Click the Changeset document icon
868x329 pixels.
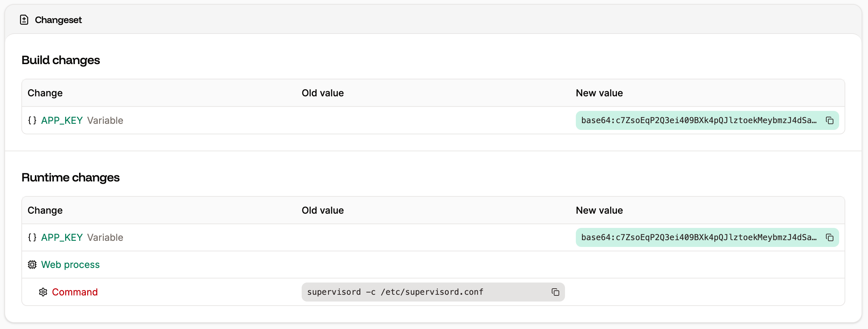[x=24, y=20]
